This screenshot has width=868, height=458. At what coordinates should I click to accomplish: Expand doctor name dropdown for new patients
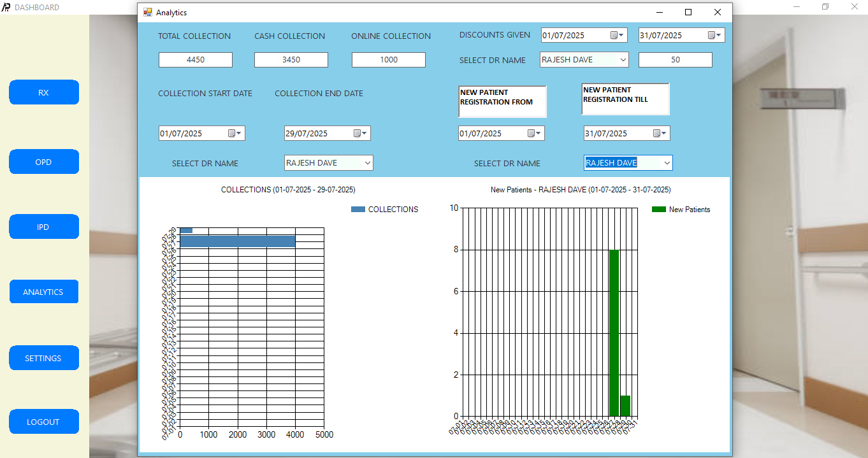[667, 164]
